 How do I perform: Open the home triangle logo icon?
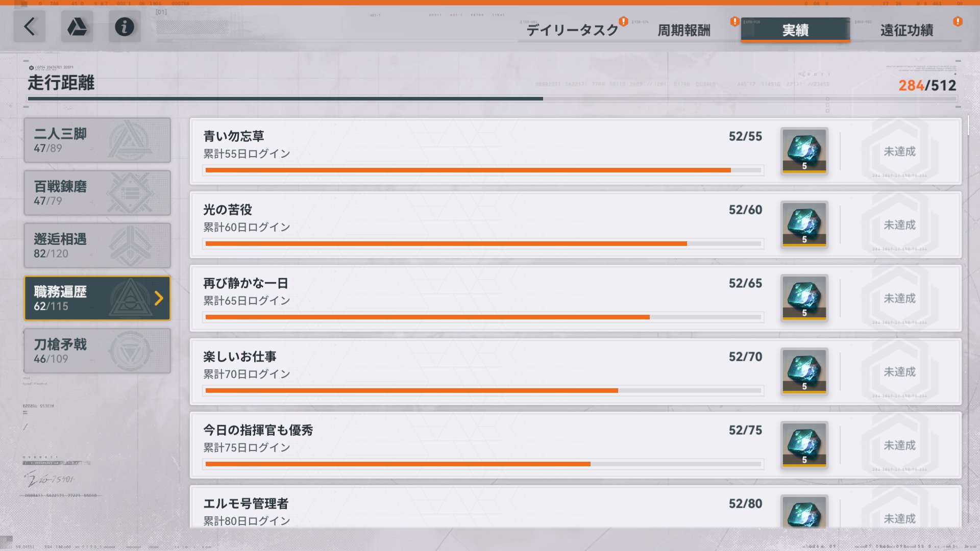click(77, 27)
